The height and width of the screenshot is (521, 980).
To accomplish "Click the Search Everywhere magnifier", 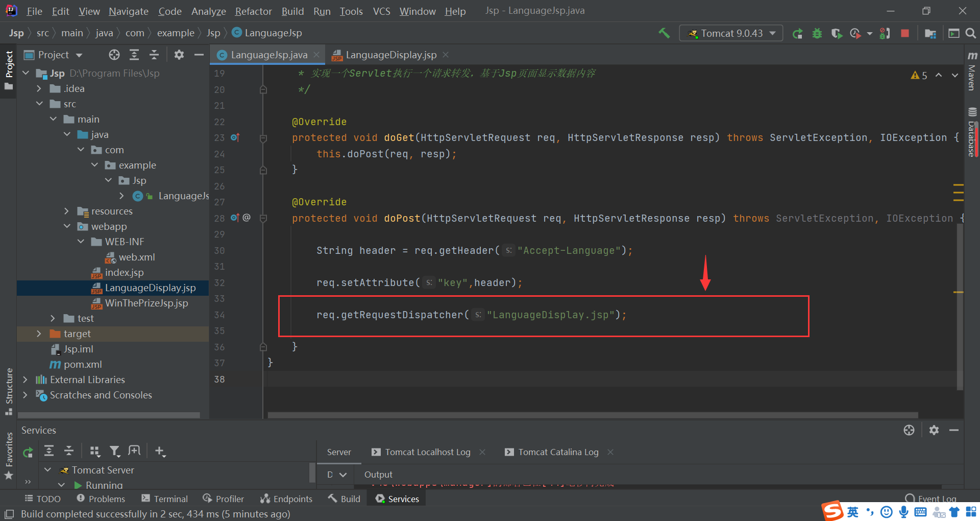I will tap(971, 33).
